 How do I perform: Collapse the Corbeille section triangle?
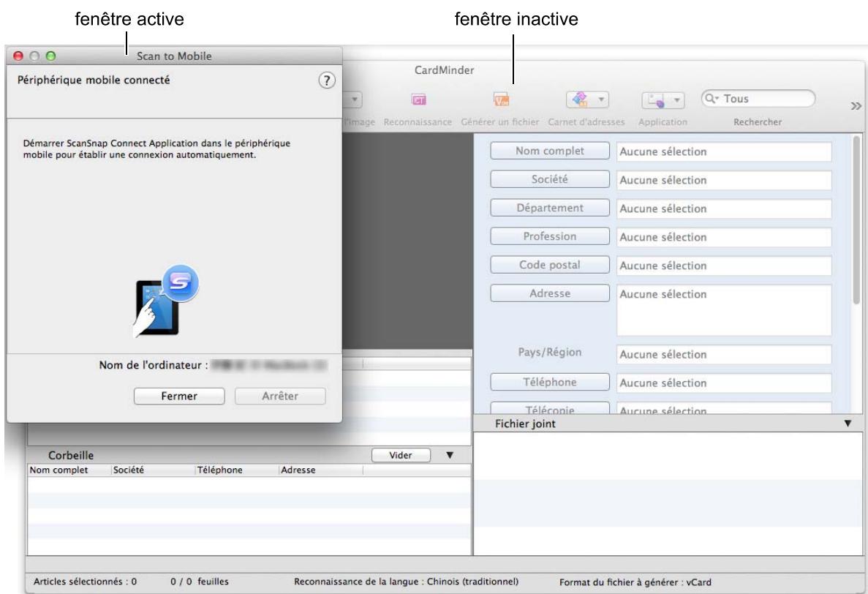point(450,455)
